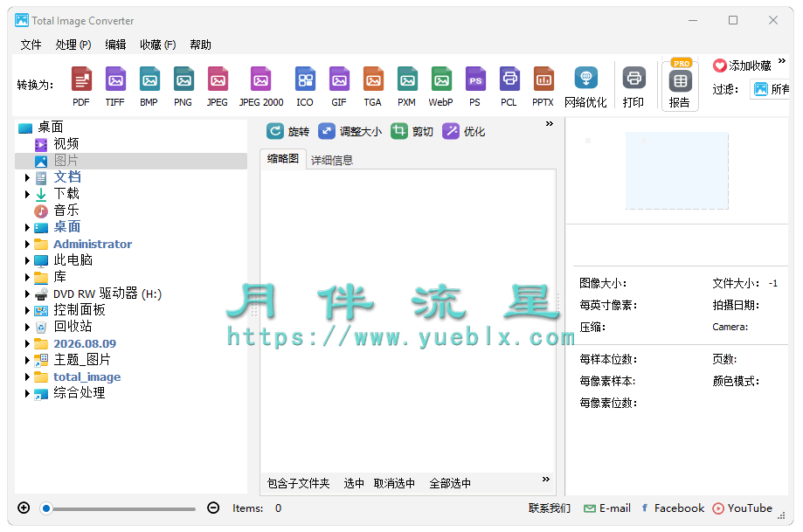
Task: Expand the 下载 folder node
Action: tap(28, 194)
